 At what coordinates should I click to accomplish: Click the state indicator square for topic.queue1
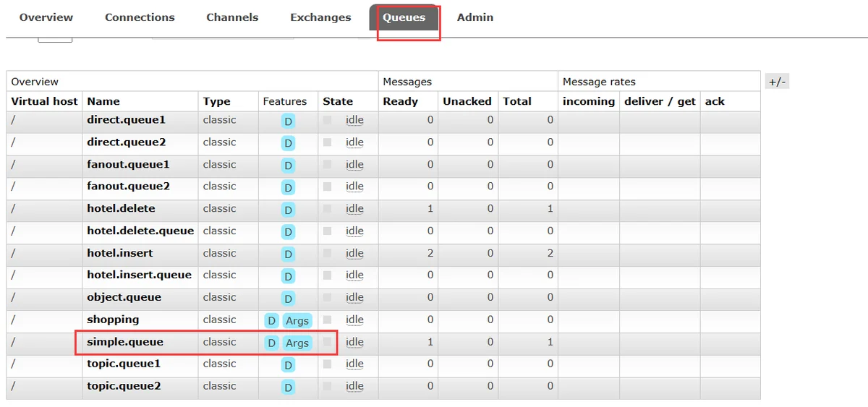(x=328, y=364)
